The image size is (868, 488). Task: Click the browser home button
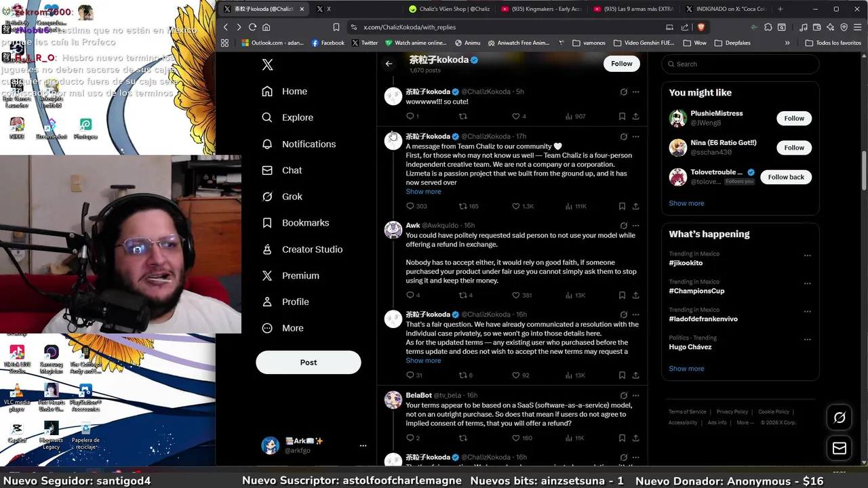click(266, 27)
